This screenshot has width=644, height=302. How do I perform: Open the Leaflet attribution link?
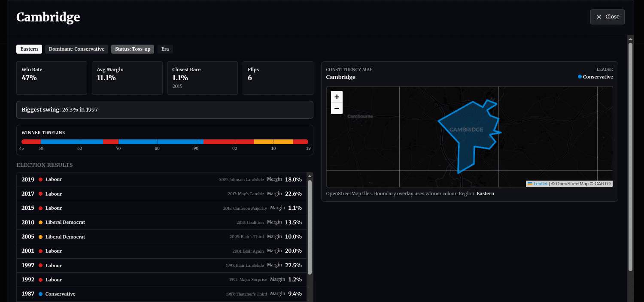point(540,184)
